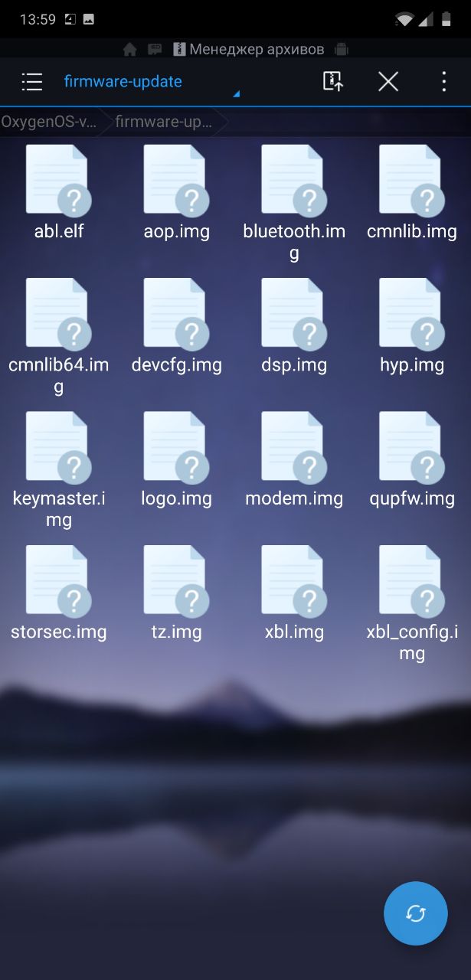Viewport: 471px width, 980px height.
Task: Open the three-dot overflow menu
Action: click(x=444, y=82)
